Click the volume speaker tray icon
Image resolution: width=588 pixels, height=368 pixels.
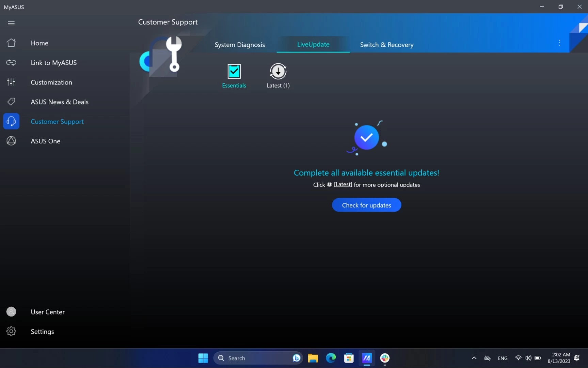(x=528, y=358)
